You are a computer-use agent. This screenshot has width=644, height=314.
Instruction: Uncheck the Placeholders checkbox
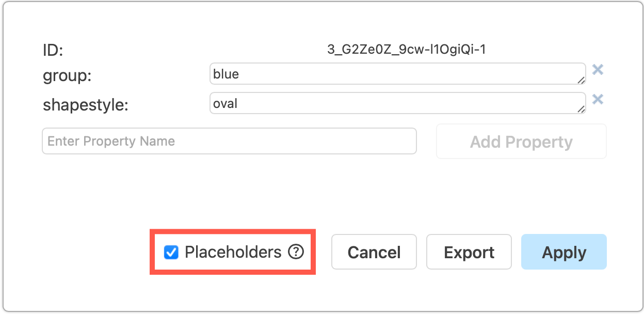(x=170, y=252)
